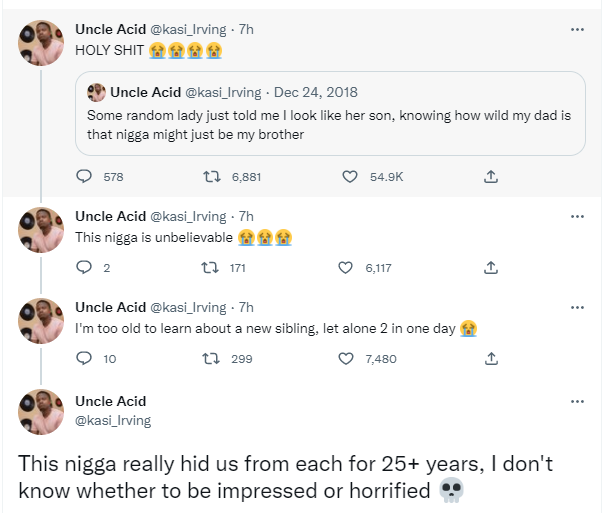Open more options for 'unbelievable' tweet
Viewport: 614px width, 513px height.
(x=577, y=216)
